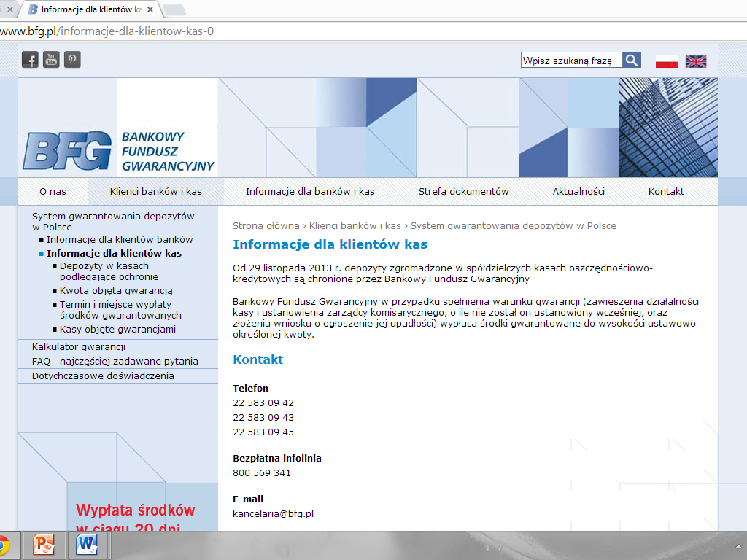Open Dotychczasowe doświadczenia sidebar link
Image resolution: width=747 pixels, height=560 pixels.
[103, 376]
